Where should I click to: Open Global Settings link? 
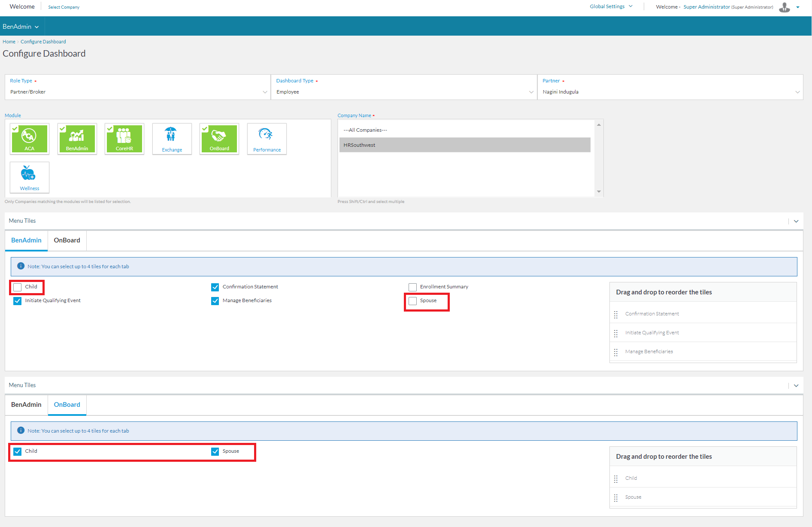(x=607, y=6)
